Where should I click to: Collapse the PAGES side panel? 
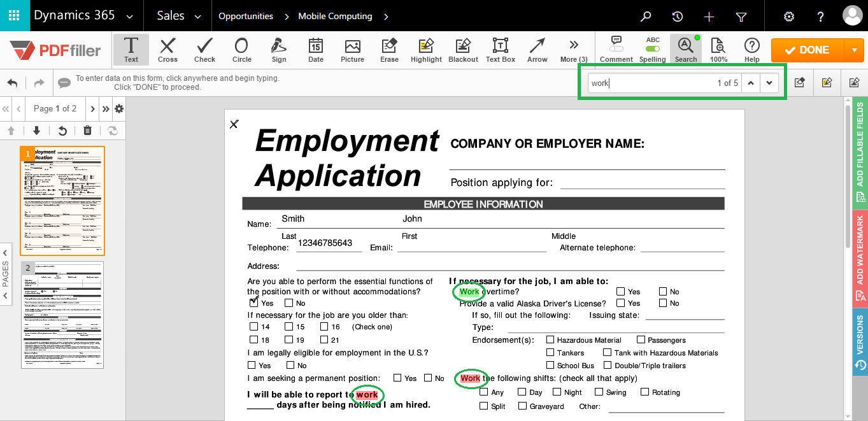pos(5,274)
